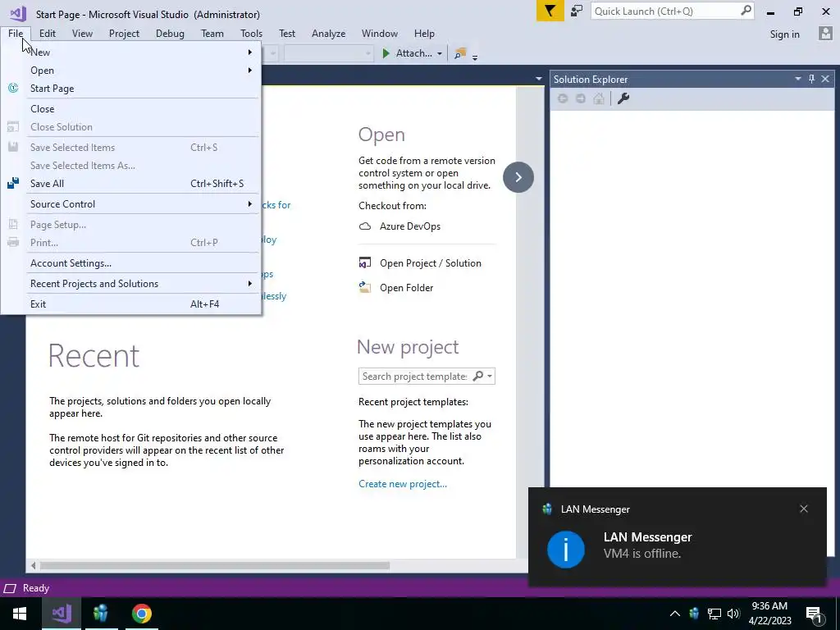Click the Sign in link
Screen dimensions: 840x630
pyautogui.click(x=784, y=34)
